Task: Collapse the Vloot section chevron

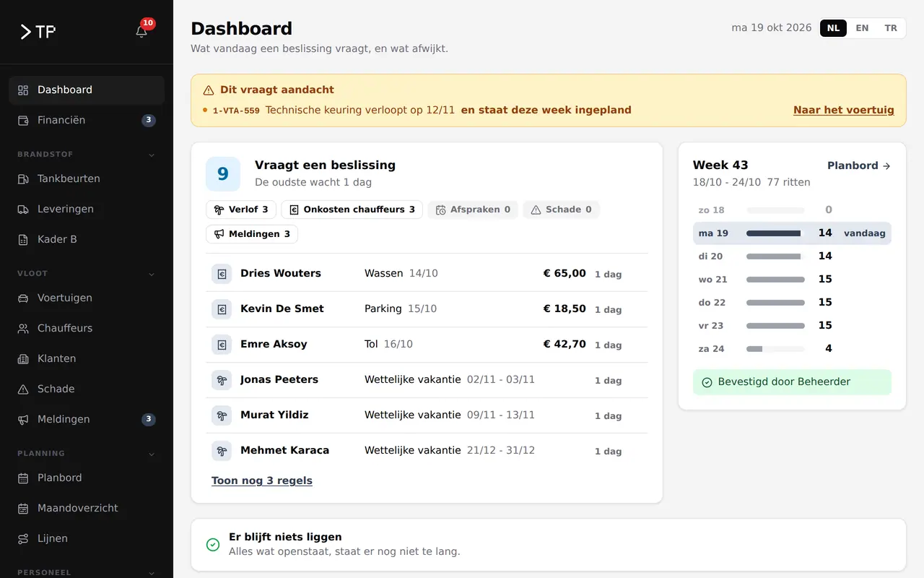Action: 152,274
